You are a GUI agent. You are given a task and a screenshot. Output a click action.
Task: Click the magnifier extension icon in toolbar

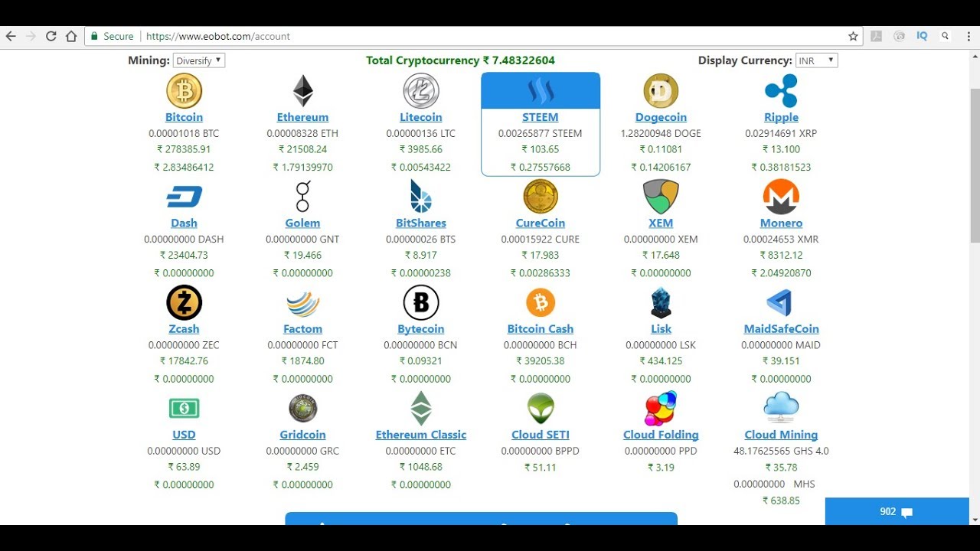tap(945, 36)
